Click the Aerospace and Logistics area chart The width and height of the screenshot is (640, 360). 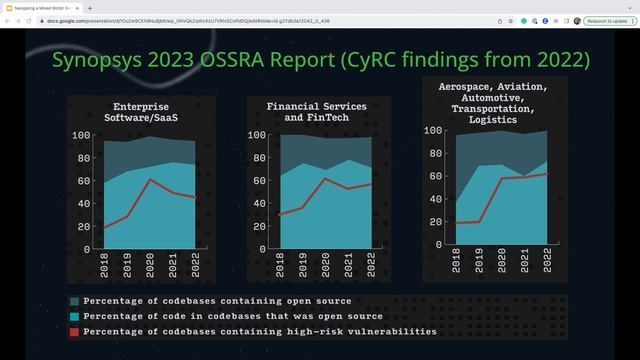pyautogui.click(x=502, y=187)
